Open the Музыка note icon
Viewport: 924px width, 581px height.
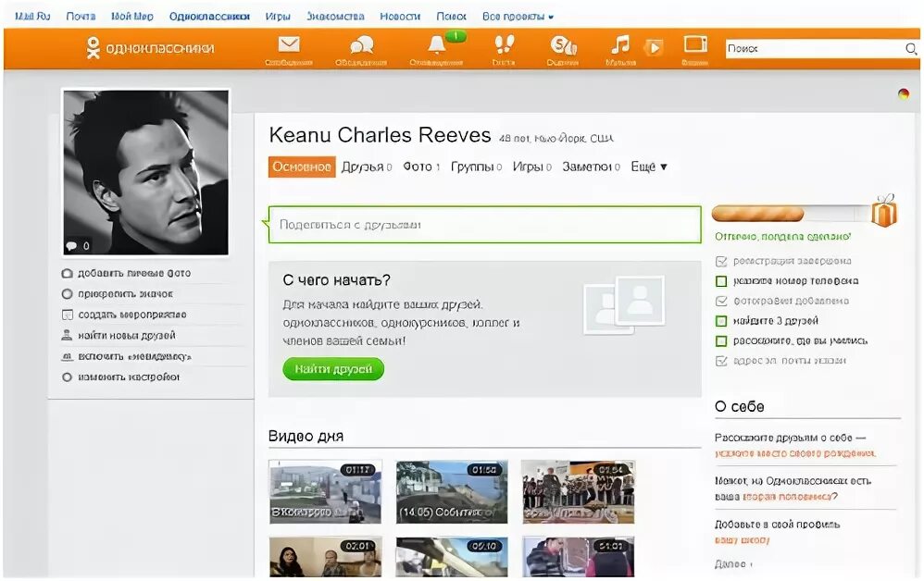click(620, 44)
